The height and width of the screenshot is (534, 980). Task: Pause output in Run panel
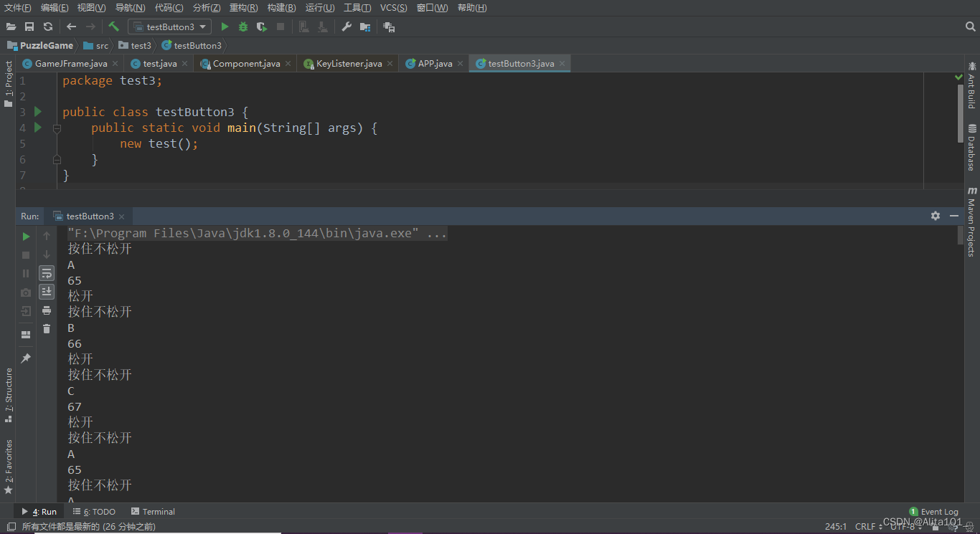pyautogui.click(x=26, y=273)
